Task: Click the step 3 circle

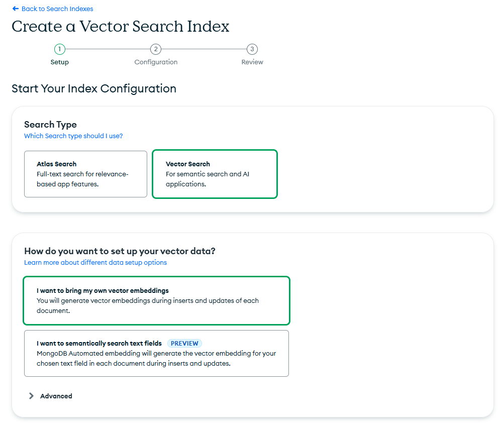Action: point(252,49)
